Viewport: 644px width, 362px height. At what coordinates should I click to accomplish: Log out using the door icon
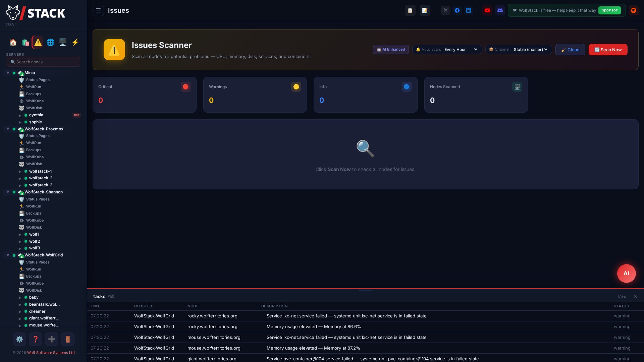[x=68, y=339]
